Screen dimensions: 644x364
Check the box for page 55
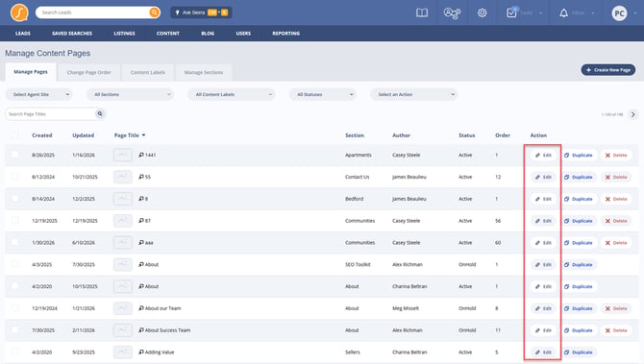[15, 176]
